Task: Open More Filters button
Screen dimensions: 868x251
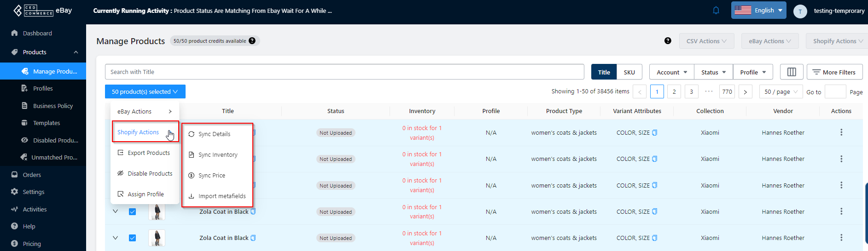Action: 834,72
